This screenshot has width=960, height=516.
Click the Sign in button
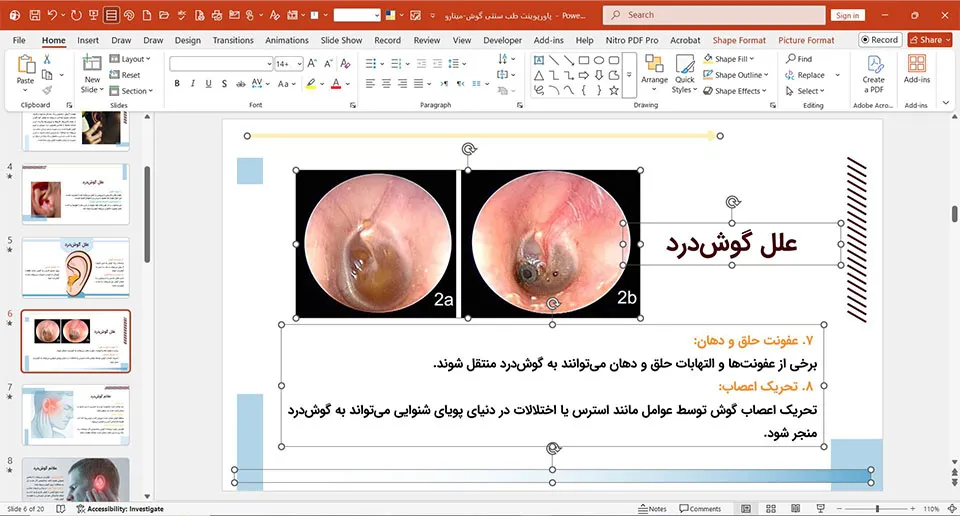tap(847, 15)
